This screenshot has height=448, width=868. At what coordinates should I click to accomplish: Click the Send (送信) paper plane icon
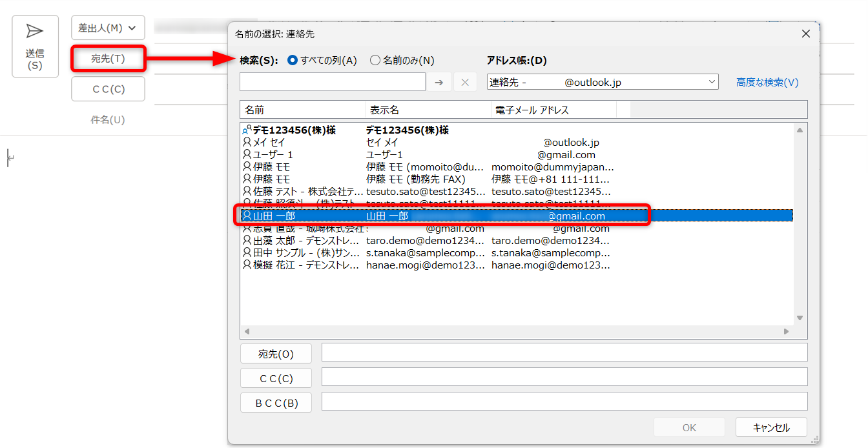(x=35, y=32)
